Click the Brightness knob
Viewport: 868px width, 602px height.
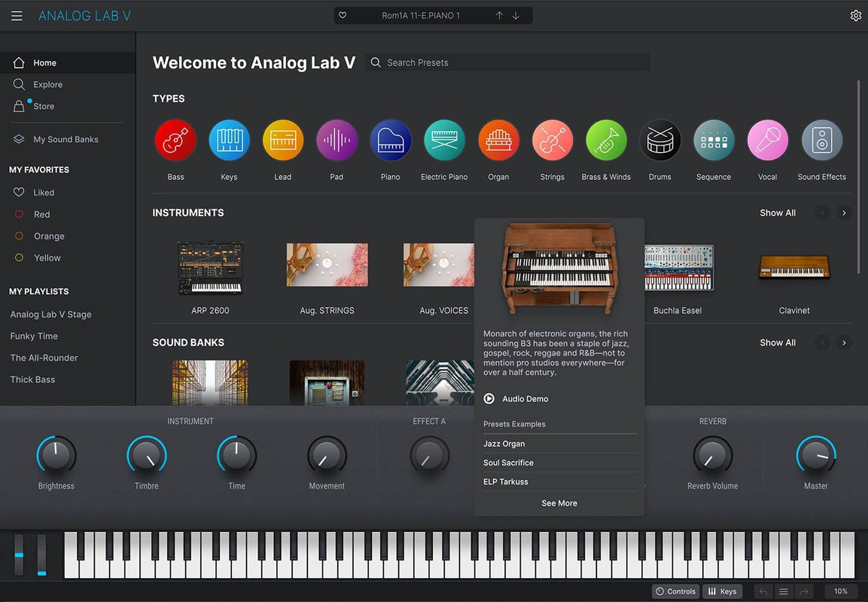click(x=56, y=455)
